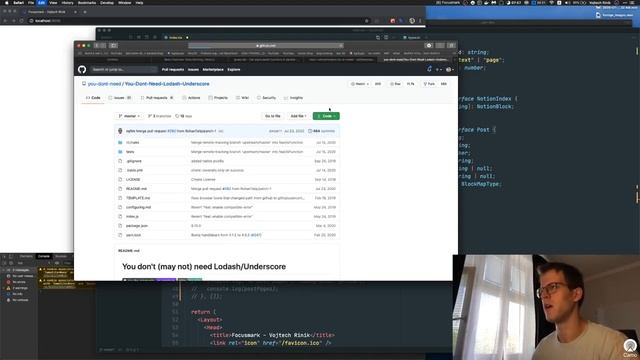
Task: Open GitHub notifications bell
Action: [429, 69]
